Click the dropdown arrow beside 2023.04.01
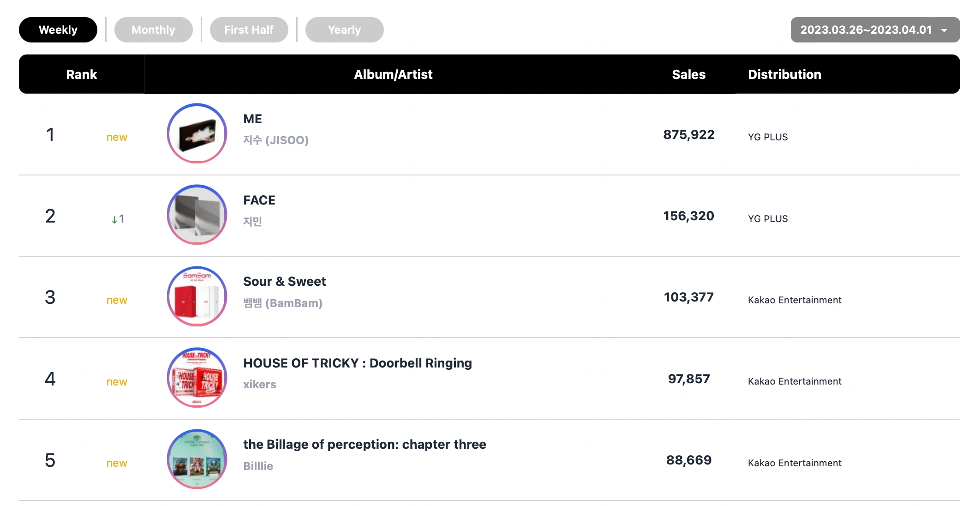The image size is (980, 506). (x=944, y=30)
